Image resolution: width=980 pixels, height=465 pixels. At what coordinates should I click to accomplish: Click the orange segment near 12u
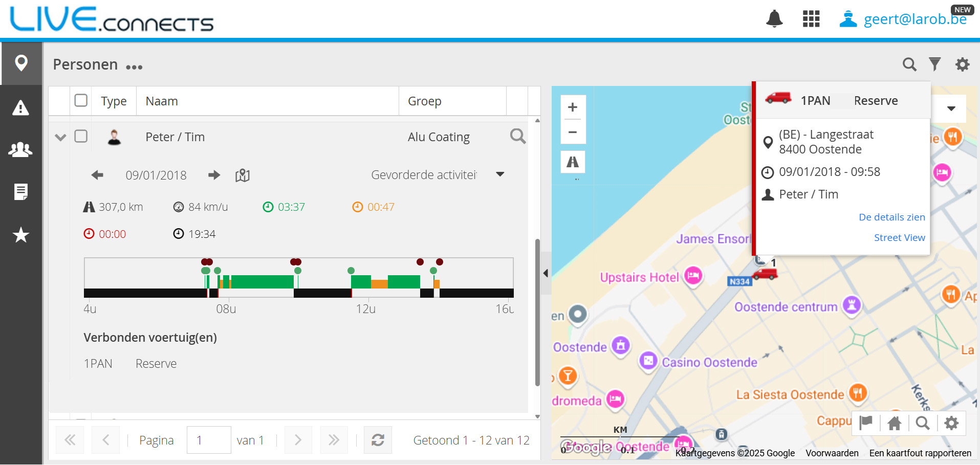[379, 284]
